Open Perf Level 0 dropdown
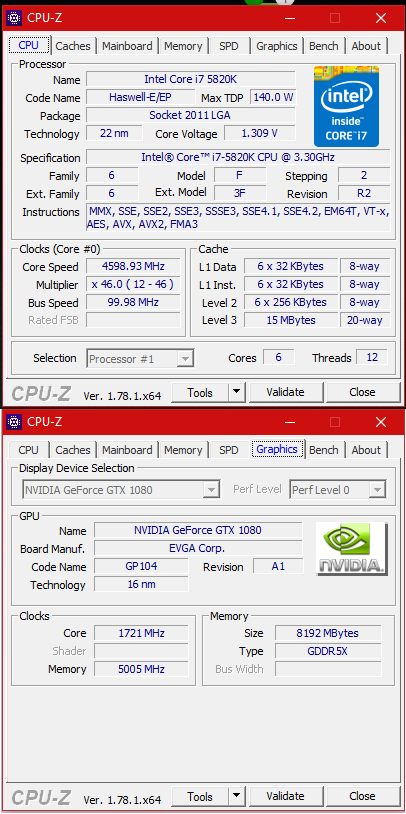 pyautogui.click(x=337, y=490)
